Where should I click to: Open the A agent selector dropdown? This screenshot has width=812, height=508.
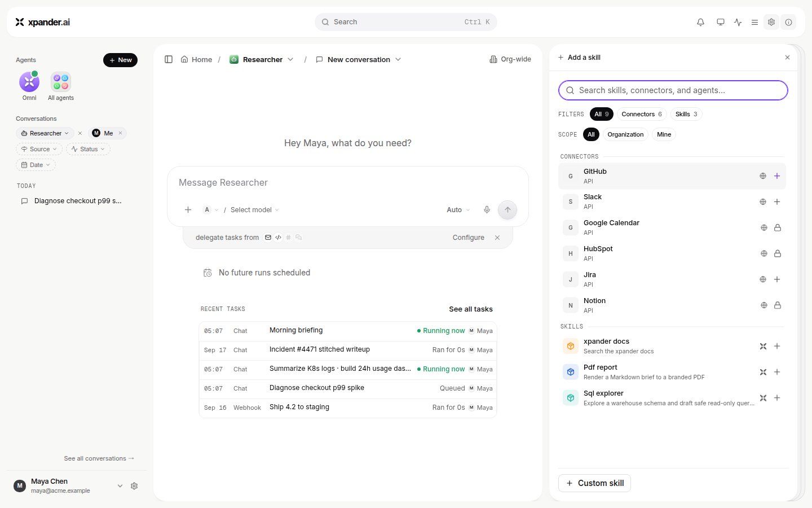coord(210,210)
